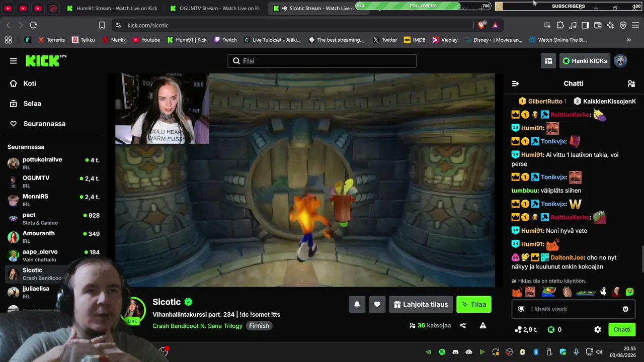Image resolution: width=644 pixels, height=362 pixels.
Task: Toggle the browser sidebar panel
Action: 585,25
